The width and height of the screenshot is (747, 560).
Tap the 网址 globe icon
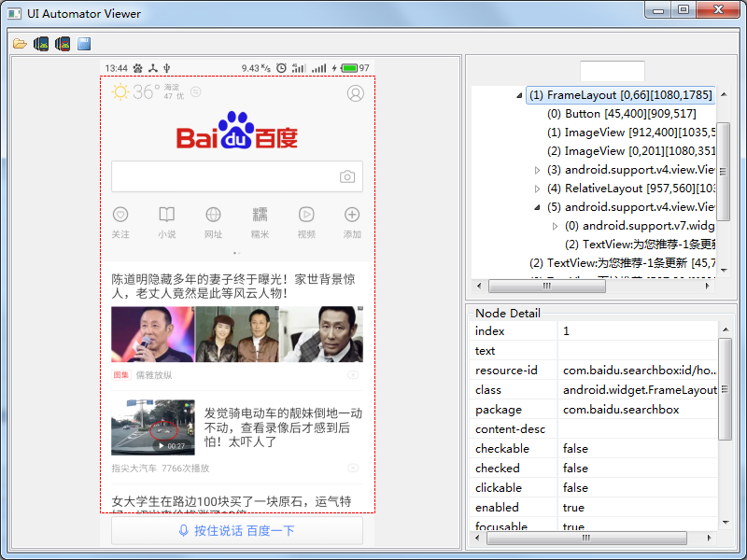(x=213, y=215)
